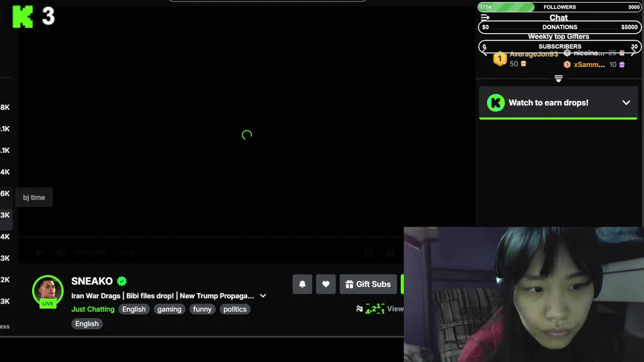Select the gaming tag
Screen dimensions: 644x362
pos(169,309)
